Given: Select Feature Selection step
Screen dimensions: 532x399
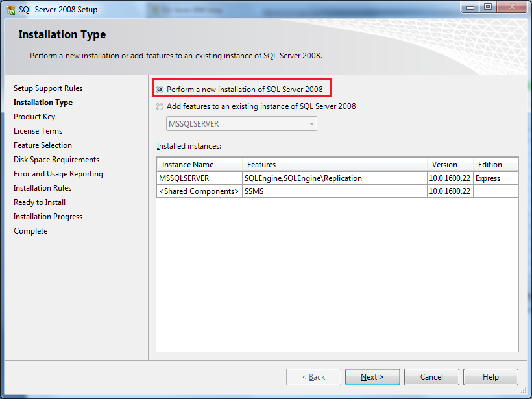Looking at the screenshot, I should click(x=43, y=145).
